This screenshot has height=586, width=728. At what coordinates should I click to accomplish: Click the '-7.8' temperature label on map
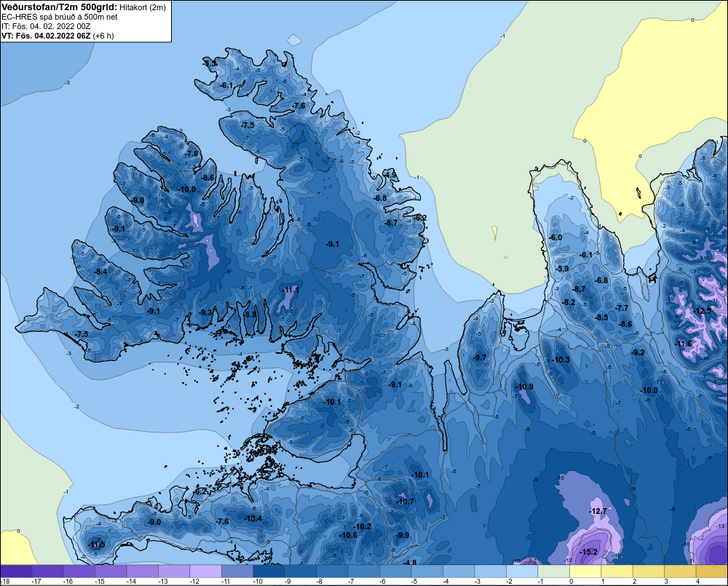click(191, 154)
